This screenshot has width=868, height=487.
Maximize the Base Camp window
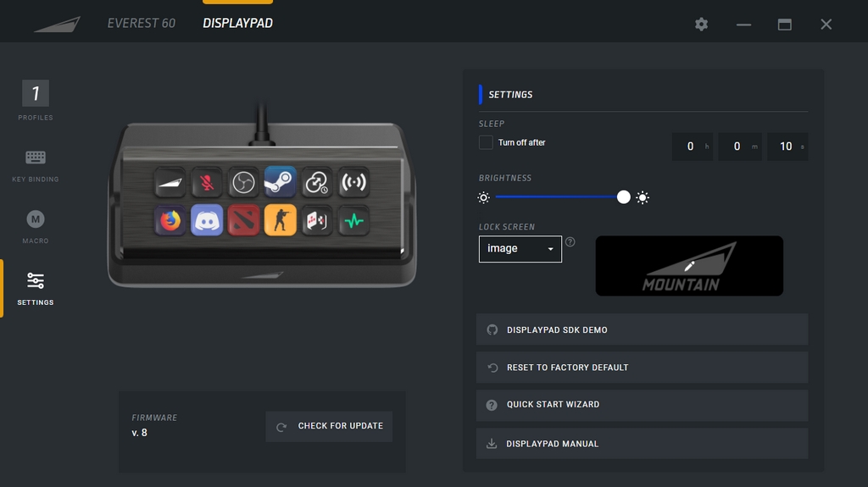point(784,25)
